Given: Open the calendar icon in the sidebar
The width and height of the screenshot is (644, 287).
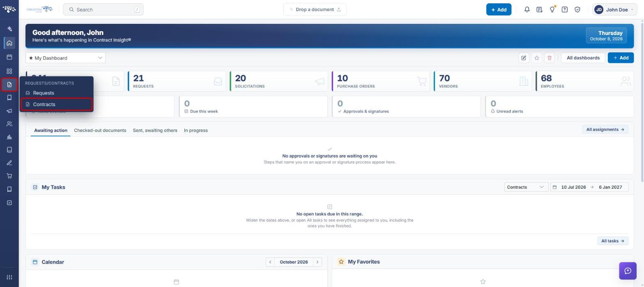Looking at the screenshot, I should [9, 57].
